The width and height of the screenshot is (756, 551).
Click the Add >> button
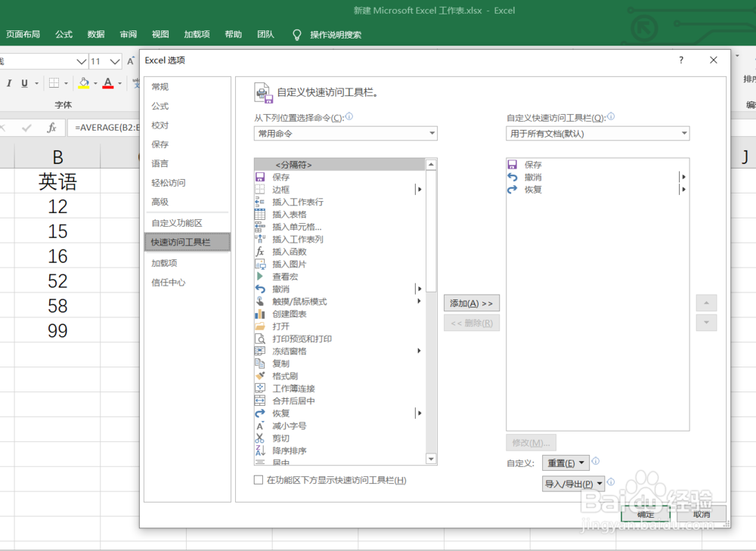pos(472,303)
